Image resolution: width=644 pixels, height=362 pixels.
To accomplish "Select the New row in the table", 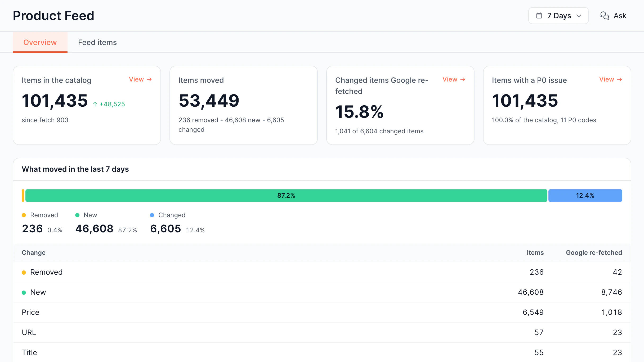I will pyautogui.click(x=322, y=292).
